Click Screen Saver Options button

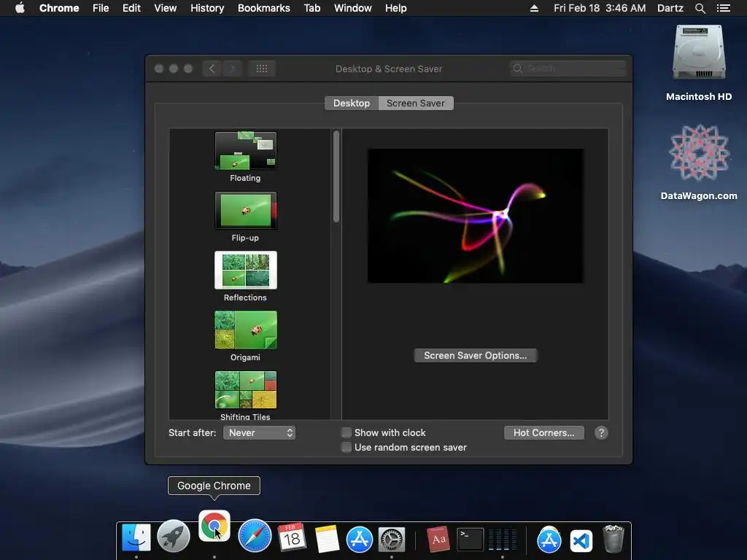(x=476, y=356)
